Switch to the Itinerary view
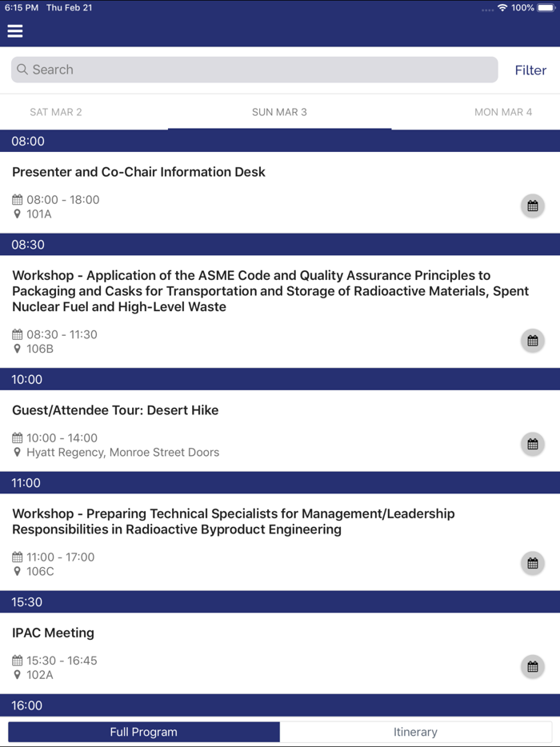 (x=416, y=731)
